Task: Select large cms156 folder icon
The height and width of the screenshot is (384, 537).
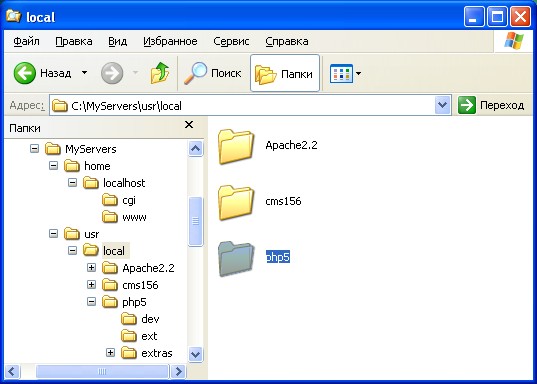Action: 236,202
